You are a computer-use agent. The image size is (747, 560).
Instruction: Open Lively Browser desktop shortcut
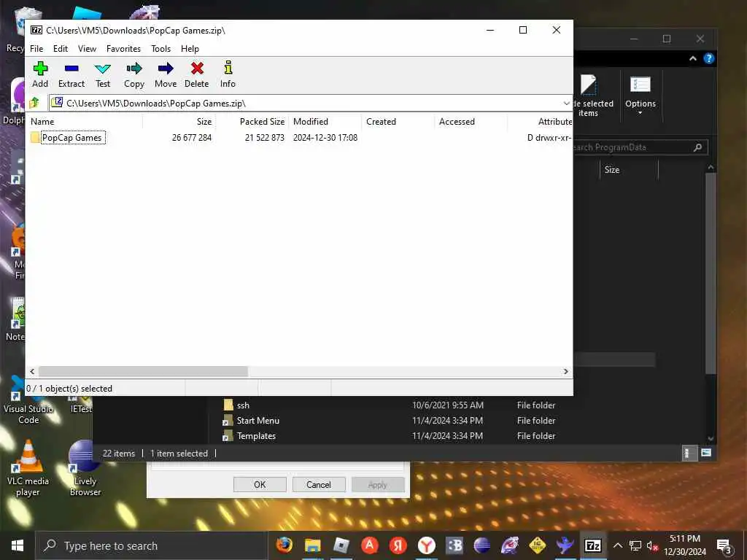pyautogui.click(x=85, y=469)
